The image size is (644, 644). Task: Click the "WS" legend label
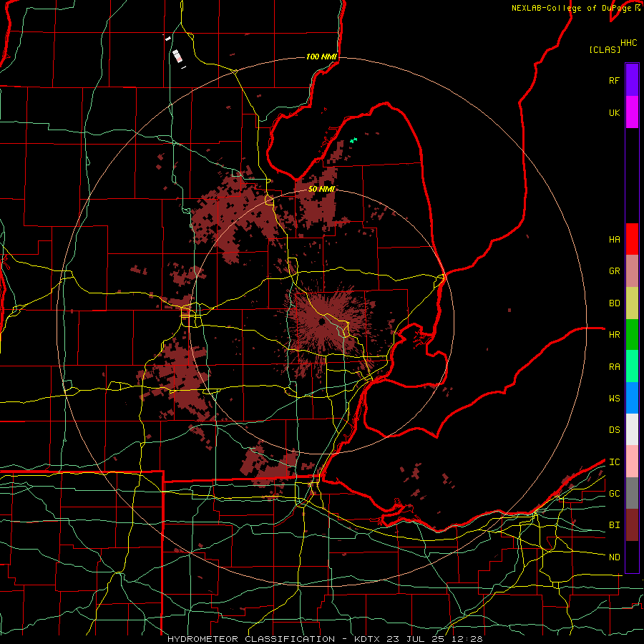[x=614, y=399]
